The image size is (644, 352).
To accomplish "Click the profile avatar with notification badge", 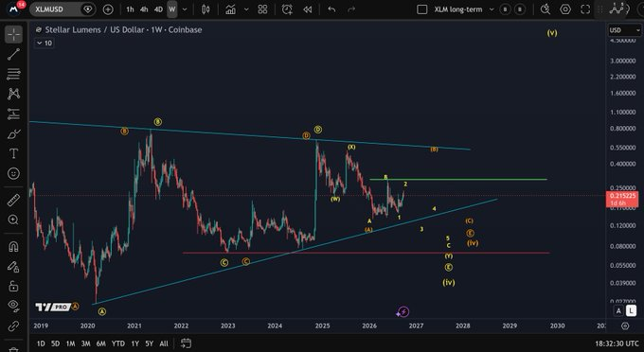I will click(15, 9).
